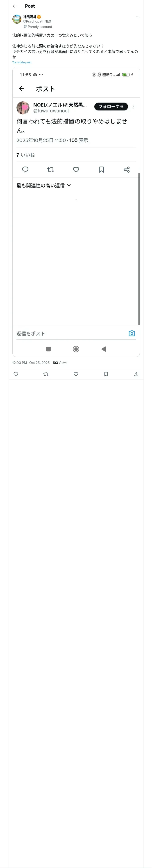Like the main post
152x868 pixels.
click(x=76, y=374)
